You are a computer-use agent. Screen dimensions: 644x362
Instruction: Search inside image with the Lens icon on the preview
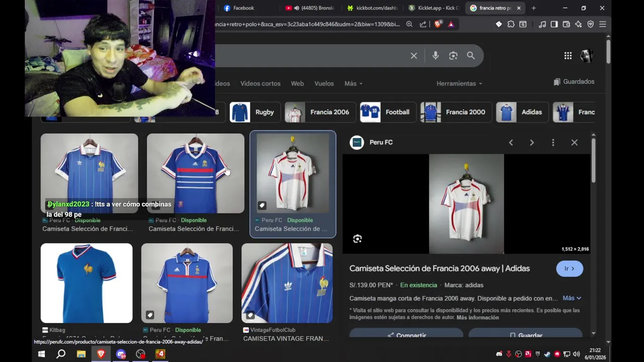pyautogui.click(x=357, y=239)
